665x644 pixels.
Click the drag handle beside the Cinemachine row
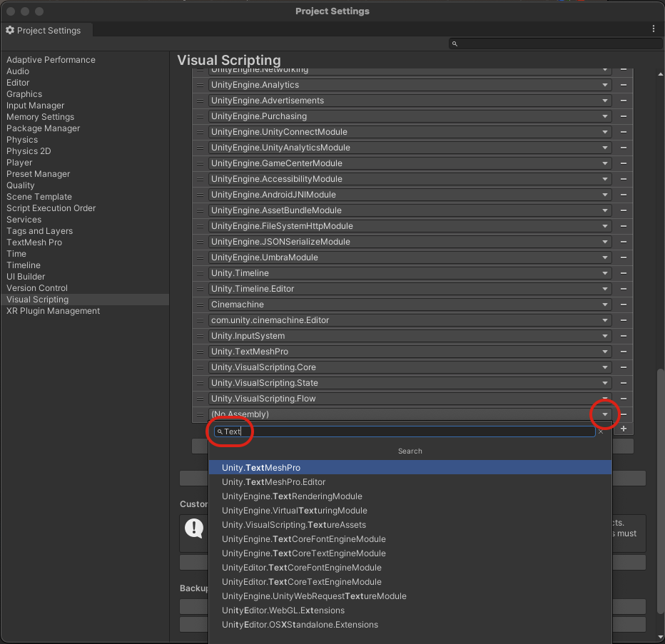(200, 305)
